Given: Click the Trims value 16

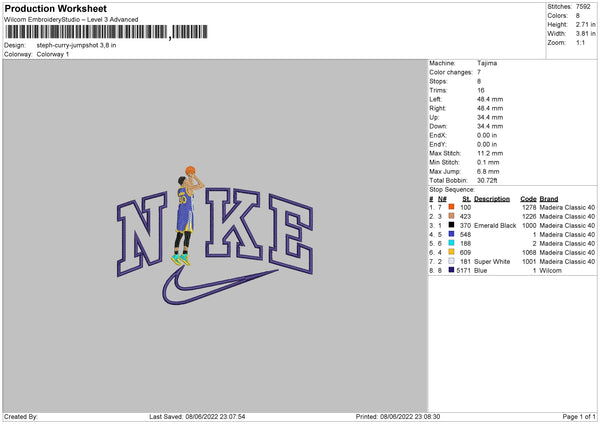Looking at the screenshot, I should 481,90.
